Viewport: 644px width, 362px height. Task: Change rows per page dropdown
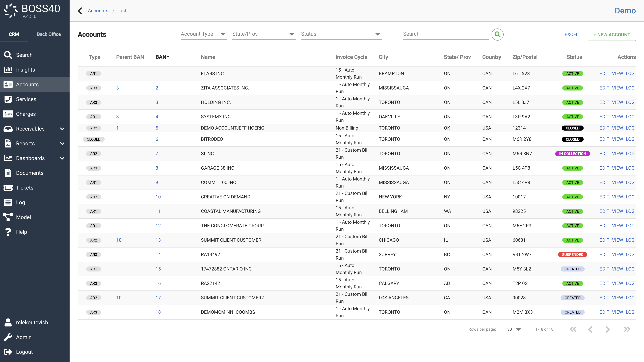pos(514,329)
